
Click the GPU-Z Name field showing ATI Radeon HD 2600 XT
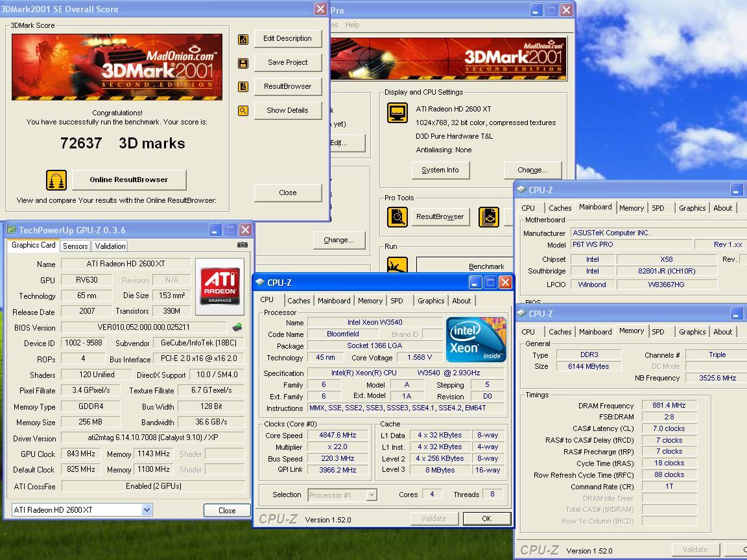click(126, 264)
